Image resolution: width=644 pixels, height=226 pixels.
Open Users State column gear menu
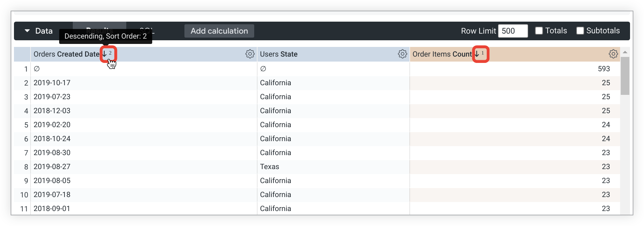402,54
